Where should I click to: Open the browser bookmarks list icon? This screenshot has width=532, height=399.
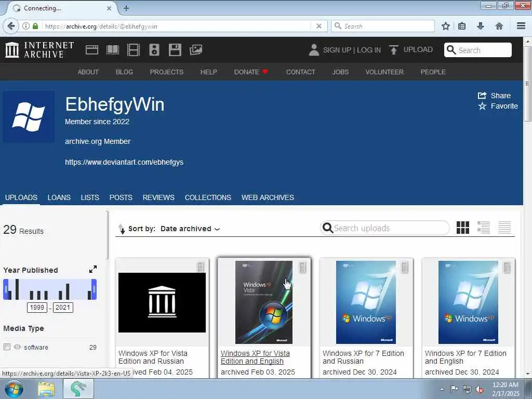pyautogui.click(x=462, y=26)
